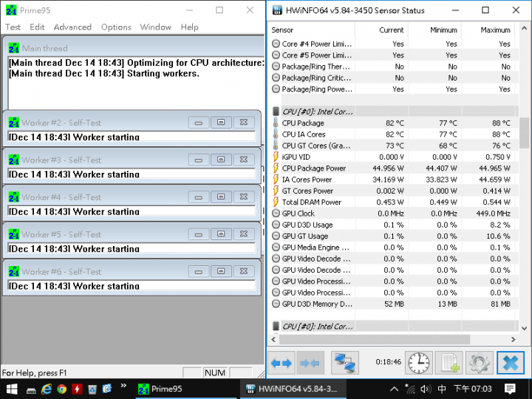Open the Advanced menu in Prime95

pyautogui.click(x=72, y=27)
